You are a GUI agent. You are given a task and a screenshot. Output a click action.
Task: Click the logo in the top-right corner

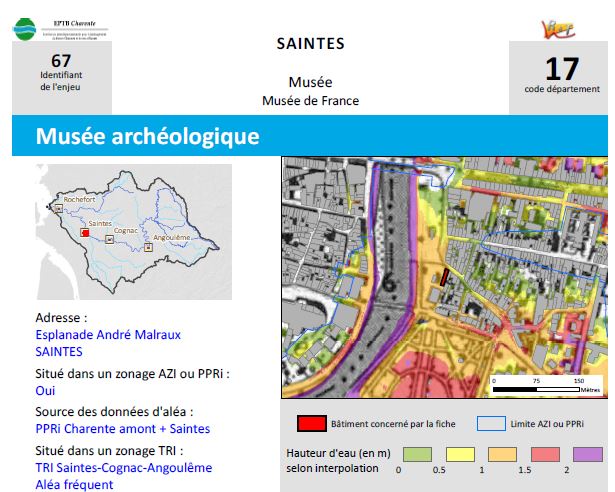pyautogui.click(x=558, y=27)
